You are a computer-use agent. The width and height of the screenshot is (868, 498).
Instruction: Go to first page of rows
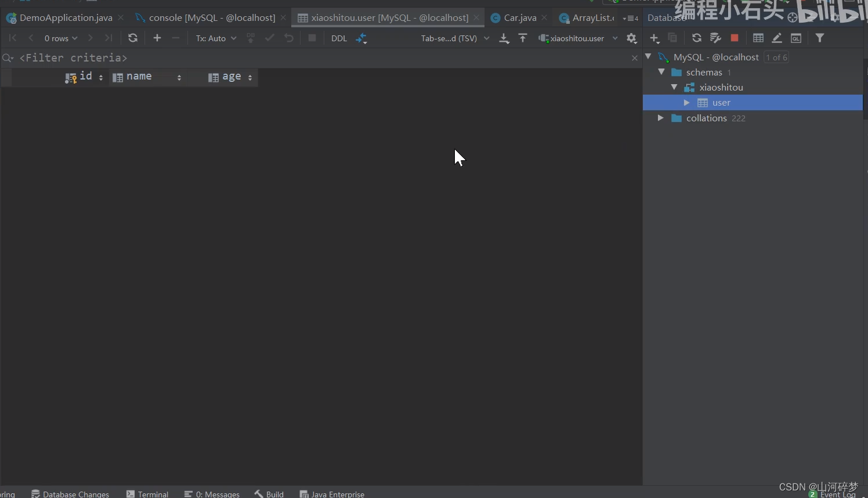coord(13,38)
